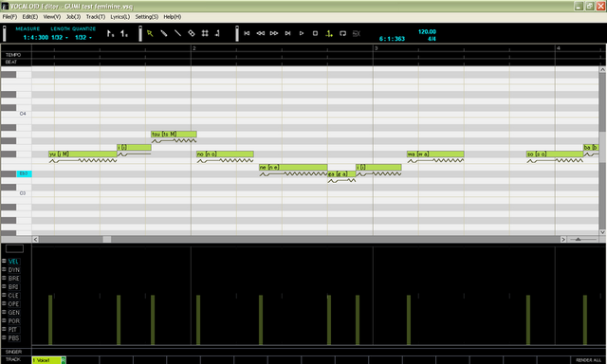607x364 pixels.
Task: Select the DYN control parameter
Action: 14,270
